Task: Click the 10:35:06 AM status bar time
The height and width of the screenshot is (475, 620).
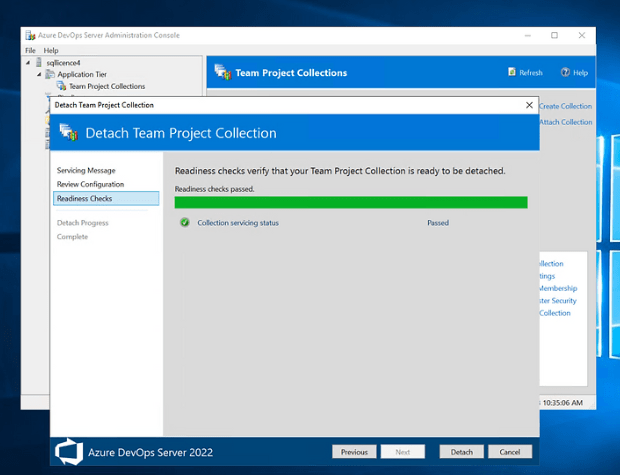Action: (x=563, y=403)
